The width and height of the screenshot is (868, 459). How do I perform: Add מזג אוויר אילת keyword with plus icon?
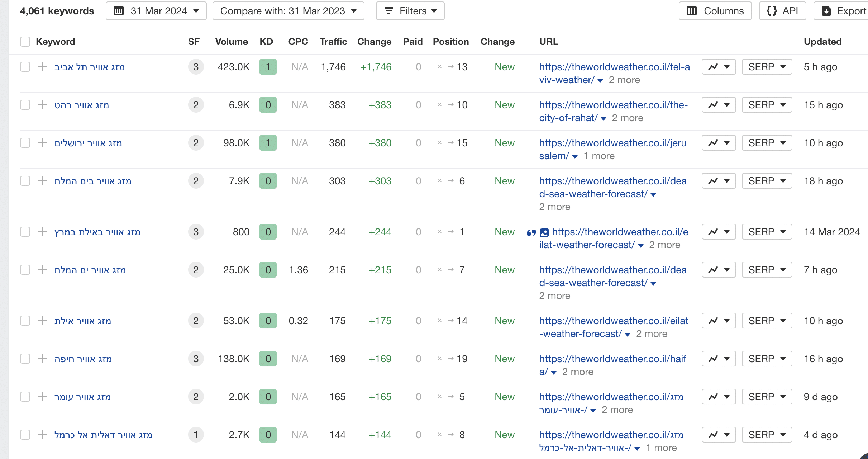(42, 321)
